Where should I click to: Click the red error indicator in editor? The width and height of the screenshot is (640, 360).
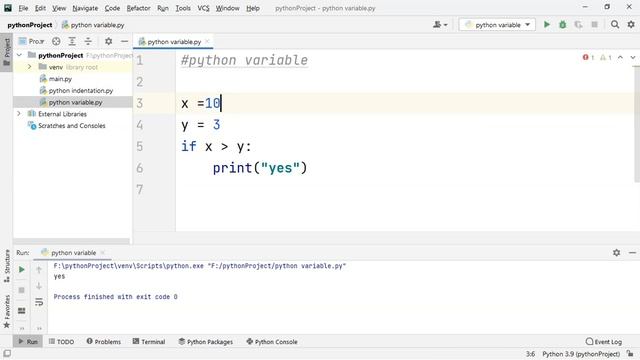click(x=588, y=58)
